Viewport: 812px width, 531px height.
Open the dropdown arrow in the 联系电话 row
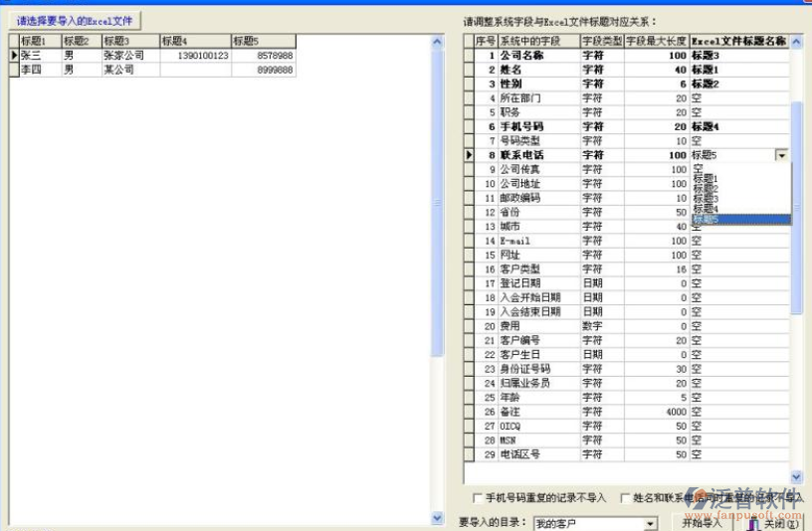[x=781, y=155]
